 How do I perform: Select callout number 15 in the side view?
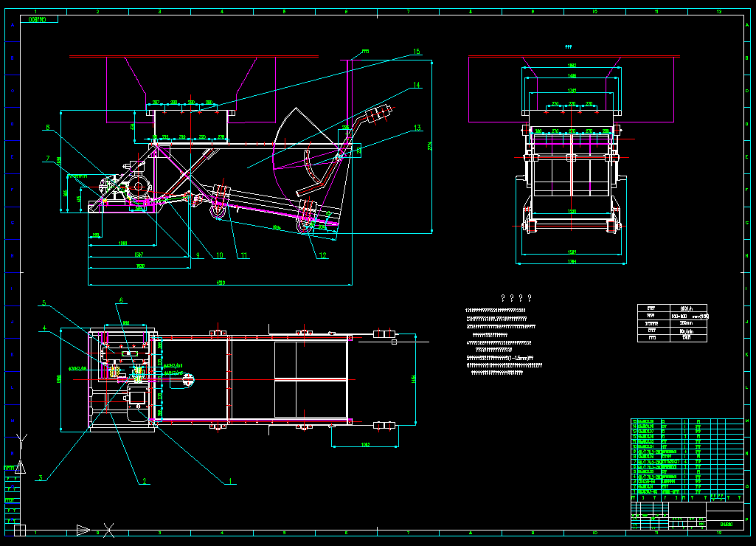pyautogui.click(x=417, y=51)
